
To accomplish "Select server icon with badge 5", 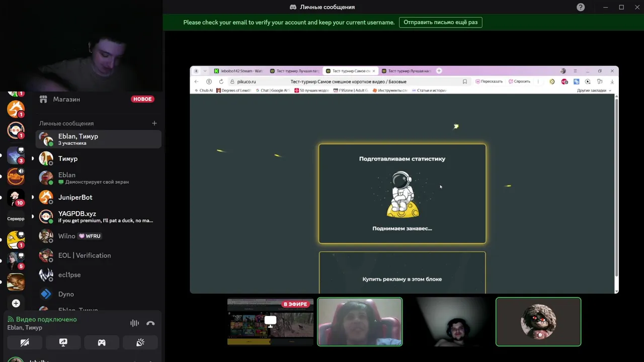I will (16, 261).
